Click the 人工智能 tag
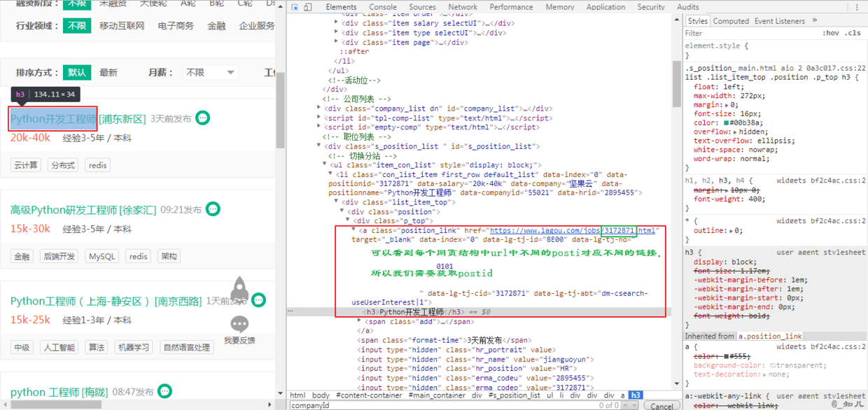This screenshot has width=868, height=410. [x=59, y=347]
